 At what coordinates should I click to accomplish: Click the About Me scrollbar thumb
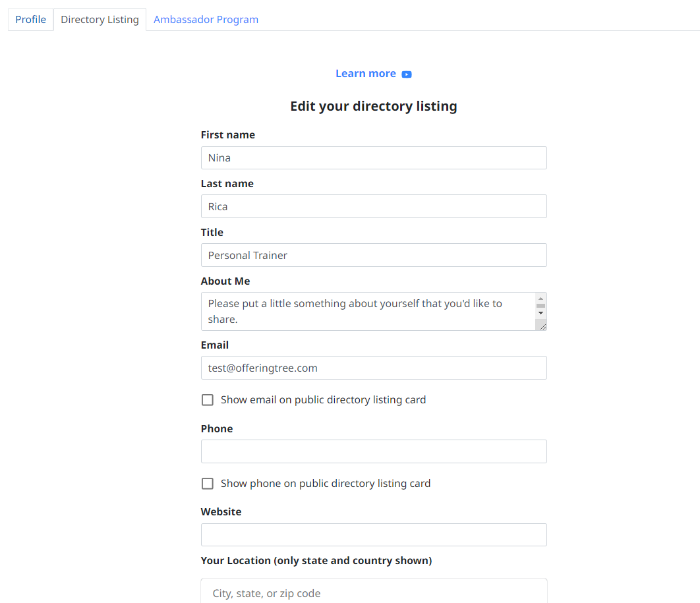540,306
